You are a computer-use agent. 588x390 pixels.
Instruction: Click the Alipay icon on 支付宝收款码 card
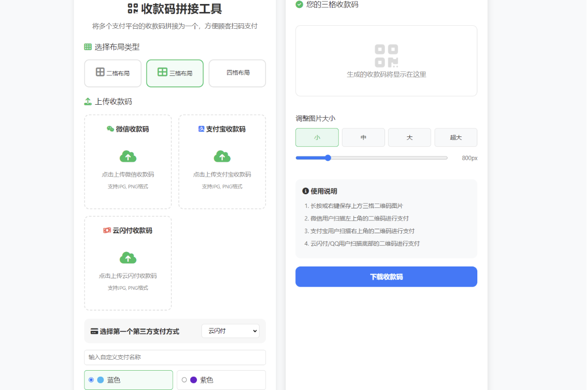point(201,129)
